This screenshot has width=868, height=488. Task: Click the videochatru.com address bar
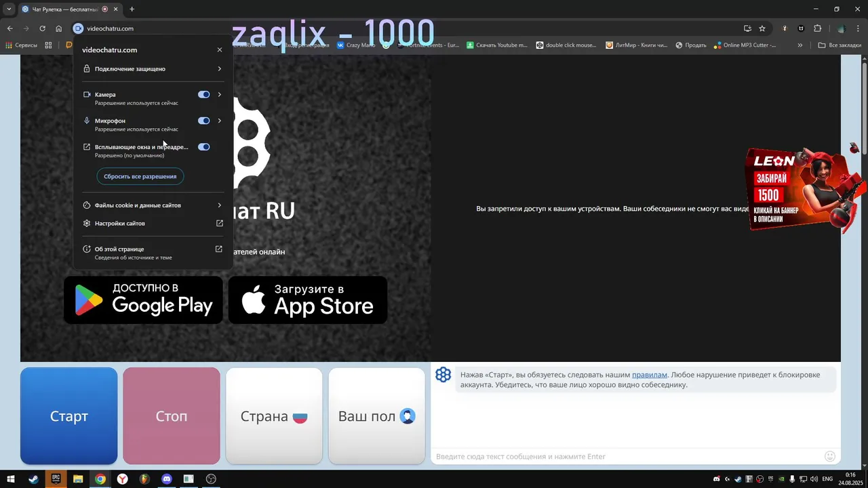point(407,28)
